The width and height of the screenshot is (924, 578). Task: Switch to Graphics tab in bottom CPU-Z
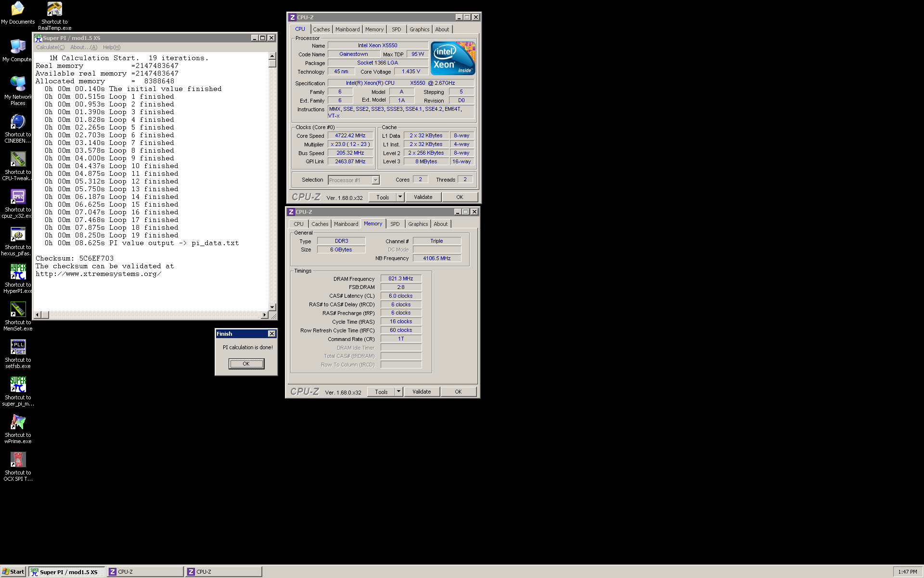[418, 224]
